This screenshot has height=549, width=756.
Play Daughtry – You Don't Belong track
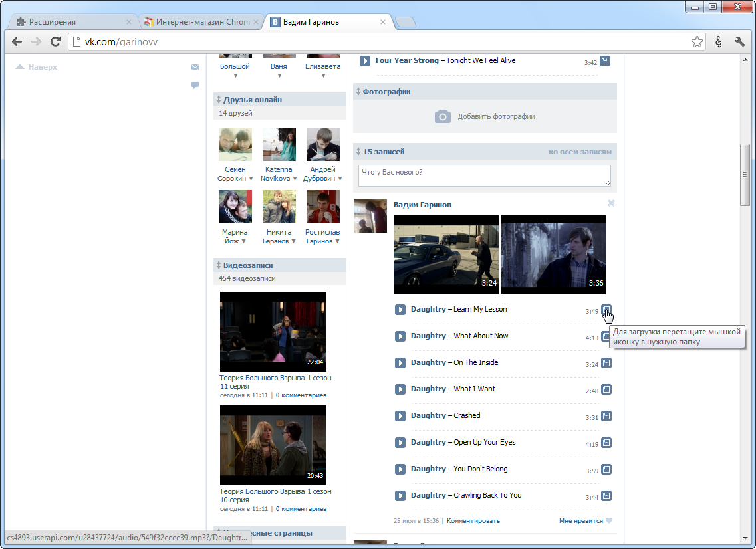pyautogui.click(x=400, y=469)
